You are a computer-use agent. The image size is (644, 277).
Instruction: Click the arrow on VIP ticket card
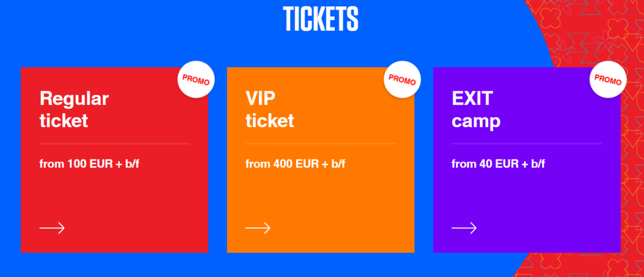point(258,228)
